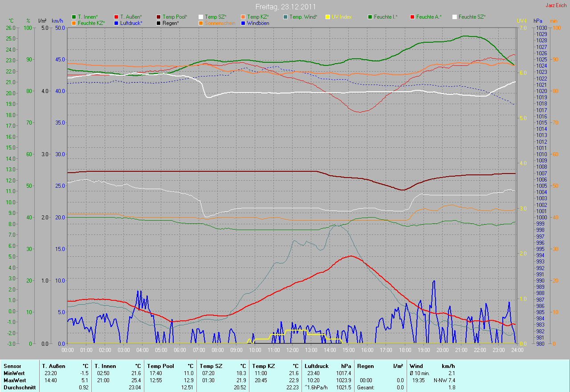Click the 12:00 time axis marker
Image resolution: width=570 pixels, height=392 pixels.
(292, 350)
